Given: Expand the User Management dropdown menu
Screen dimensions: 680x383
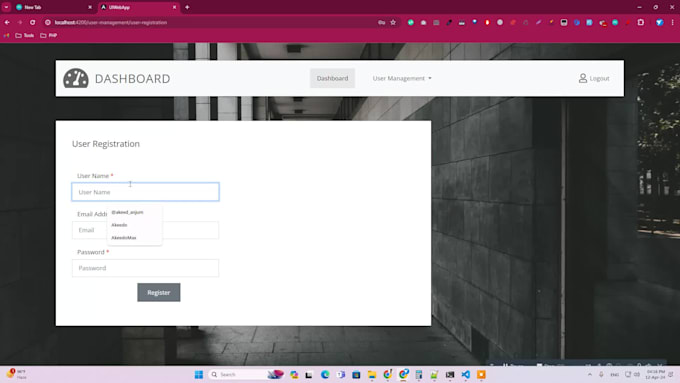Looking at the screenshot, I should (402, 79).
